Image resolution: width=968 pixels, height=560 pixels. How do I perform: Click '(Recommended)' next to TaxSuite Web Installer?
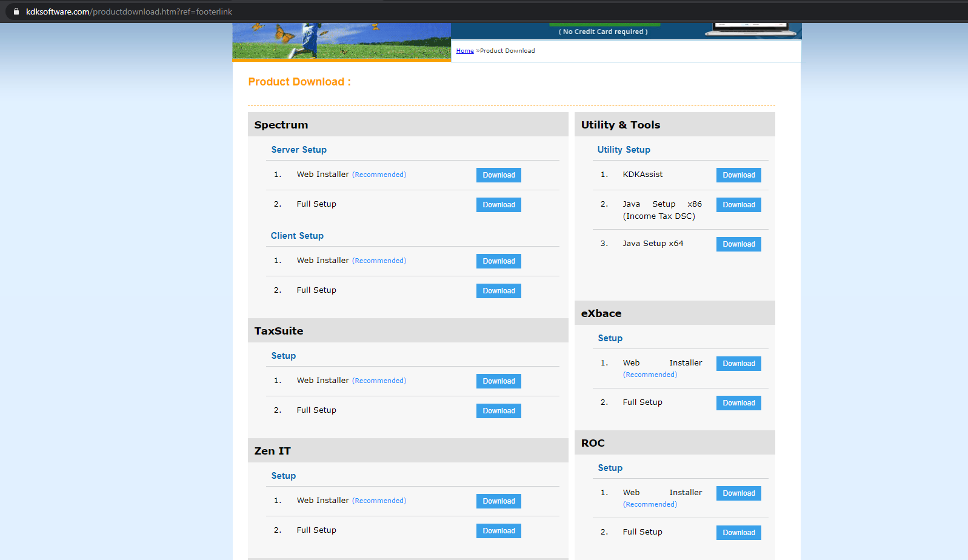(x=379, y=381)
